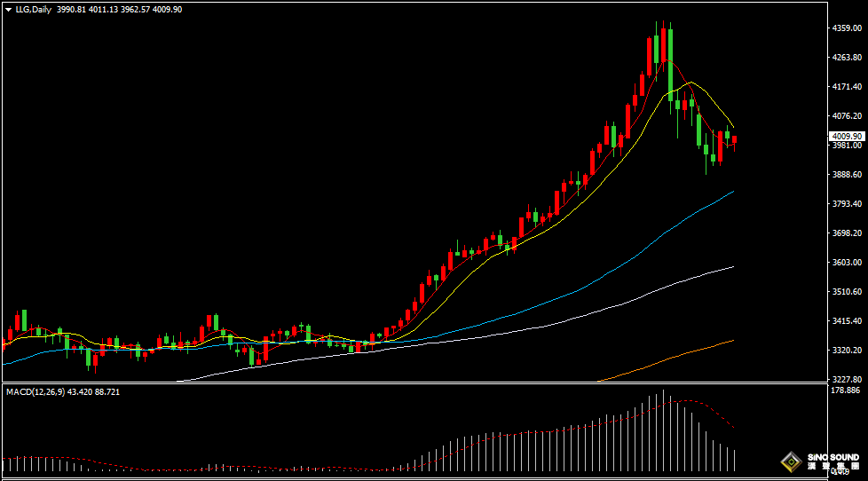This screenshot has width=868, height=481.
Task: Click the last red candlestick on chart
Action: [734, 139]
